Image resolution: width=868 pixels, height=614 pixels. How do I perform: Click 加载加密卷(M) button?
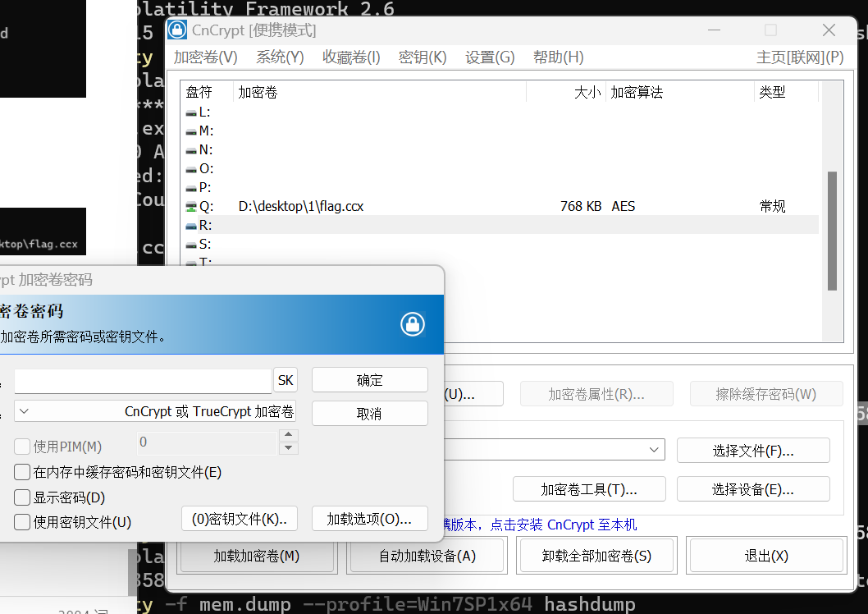coord(257,556)
